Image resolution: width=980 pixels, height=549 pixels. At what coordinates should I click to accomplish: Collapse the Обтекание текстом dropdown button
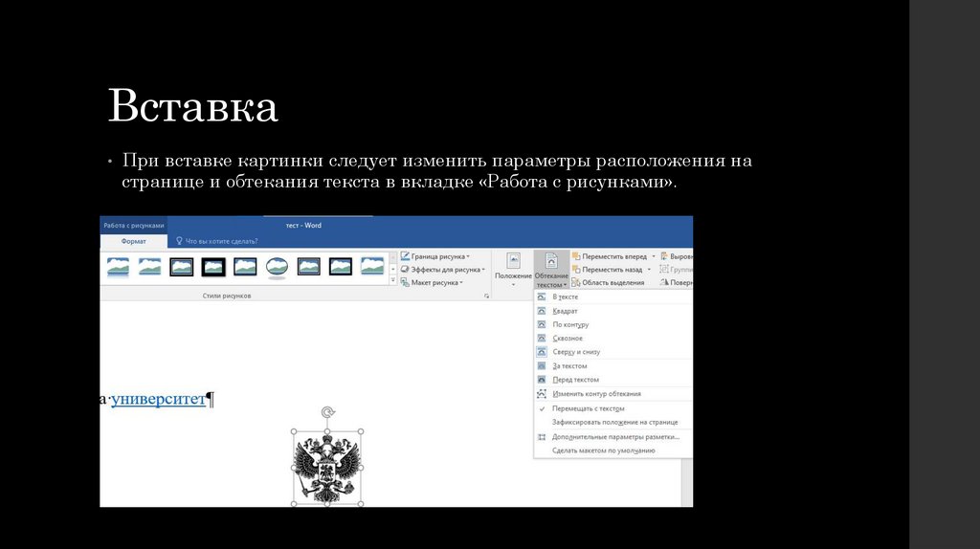[x=551, y=270]
